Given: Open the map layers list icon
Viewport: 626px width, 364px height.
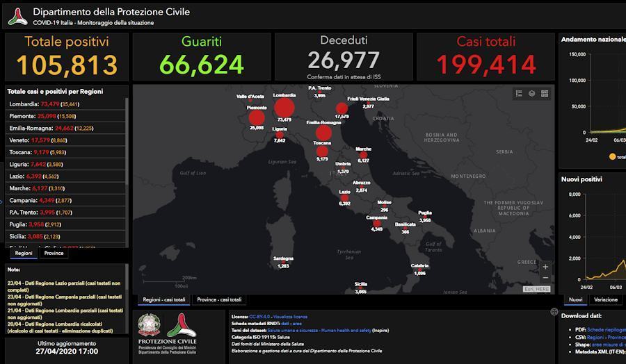Looking at the screenshot, I should tap(531, 94).
